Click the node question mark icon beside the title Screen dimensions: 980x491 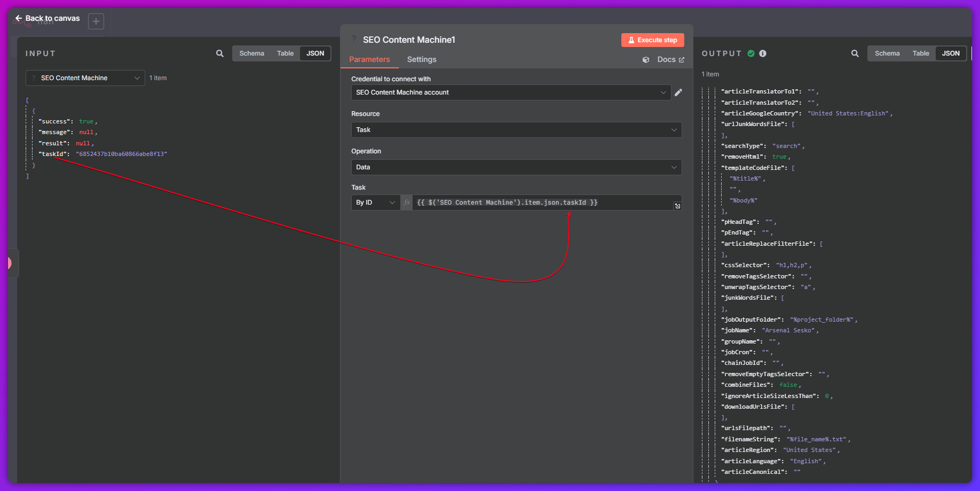354,39
